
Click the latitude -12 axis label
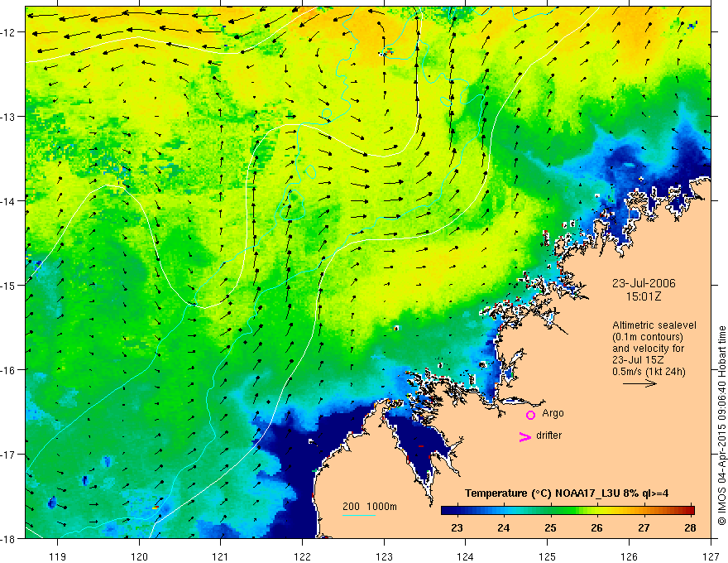click(8, 32)
